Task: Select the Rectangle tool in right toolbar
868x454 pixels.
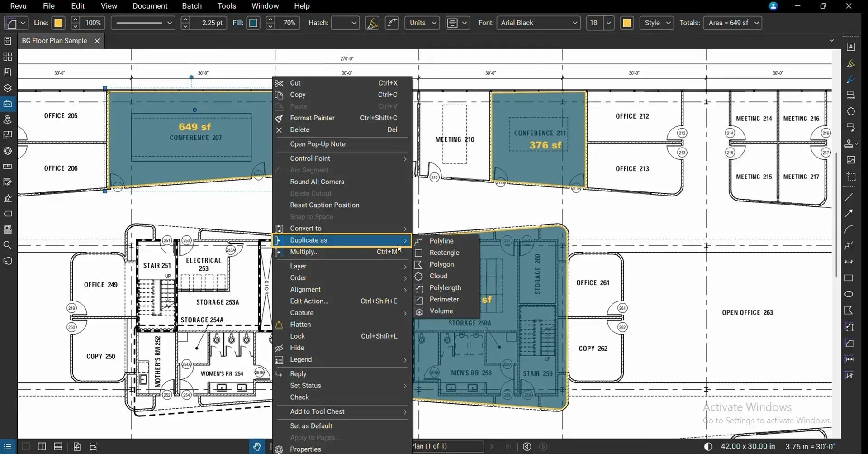Action: (849, 278)
